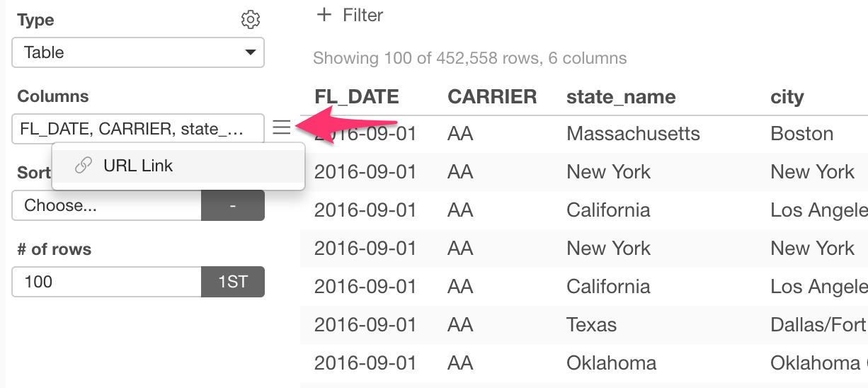
Task: Add a filter with the Filter button
Action: (x=350, y=15)
